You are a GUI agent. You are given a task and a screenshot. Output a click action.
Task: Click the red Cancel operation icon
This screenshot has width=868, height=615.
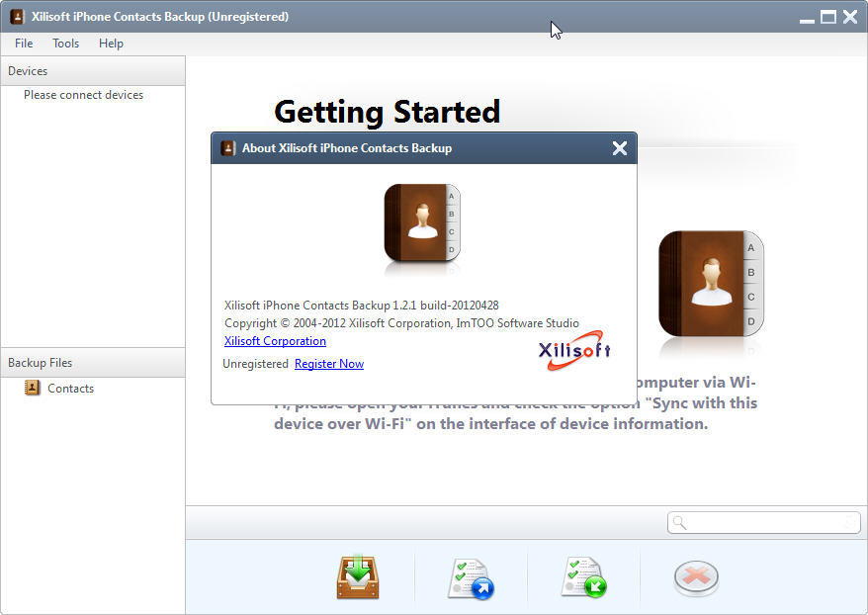click(x=696, y=577)
